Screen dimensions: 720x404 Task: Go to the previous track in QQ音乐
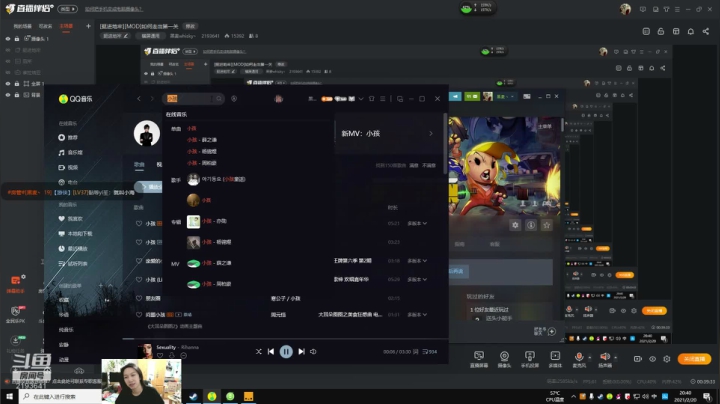[x=271, y=352]
